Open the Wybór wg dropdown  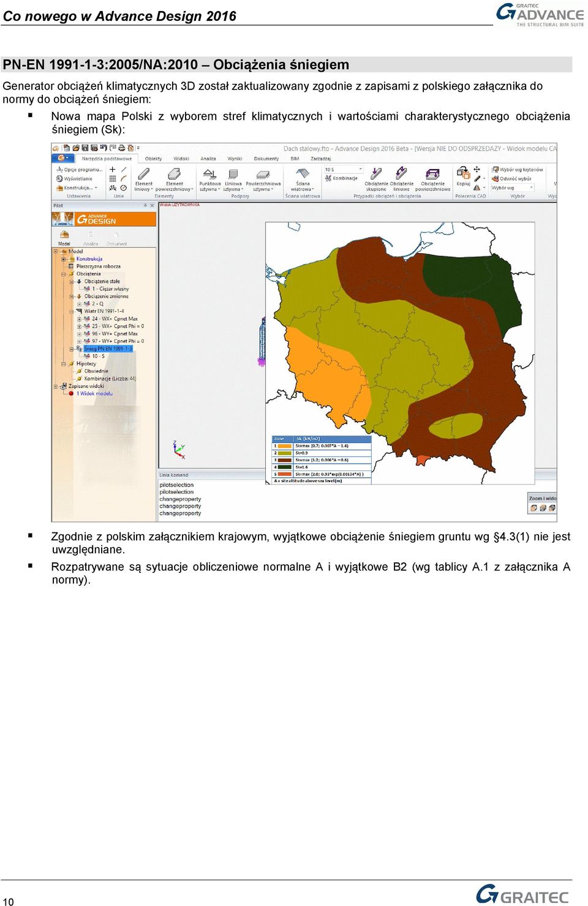click(513, 188)
